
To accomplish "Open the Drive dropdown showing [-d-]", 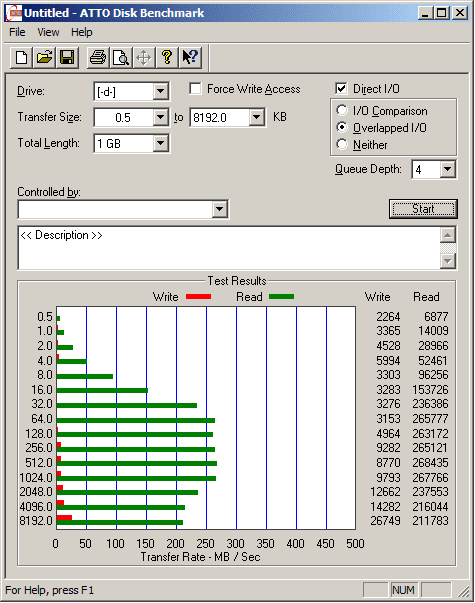I will point(160,92).
